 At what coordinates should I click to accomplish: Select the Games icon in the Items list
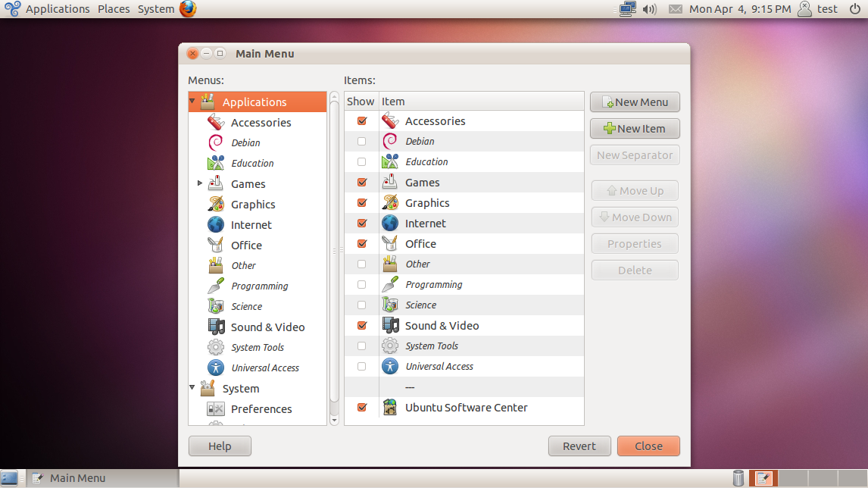click(x=390, y=181)
